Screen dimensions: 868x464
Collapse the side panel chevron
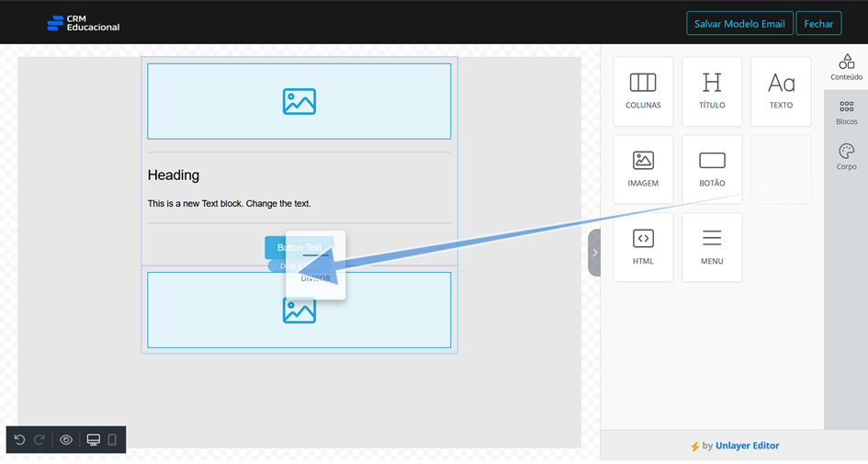tap(594, 253)
